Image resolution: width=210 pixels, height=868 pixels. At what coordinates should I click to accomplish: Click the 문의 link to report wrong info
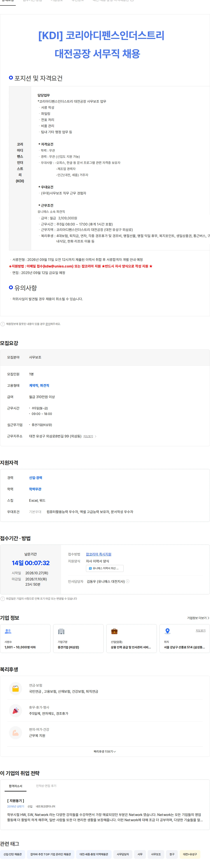click(48, 324)
